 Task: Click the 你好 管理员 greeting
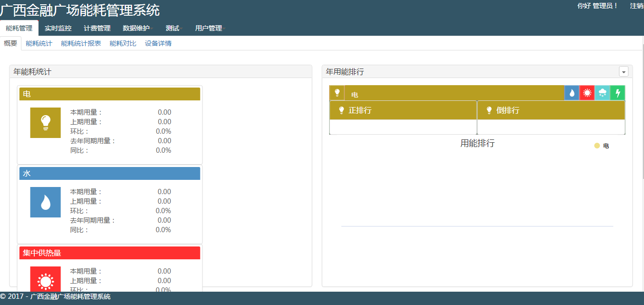597,6
